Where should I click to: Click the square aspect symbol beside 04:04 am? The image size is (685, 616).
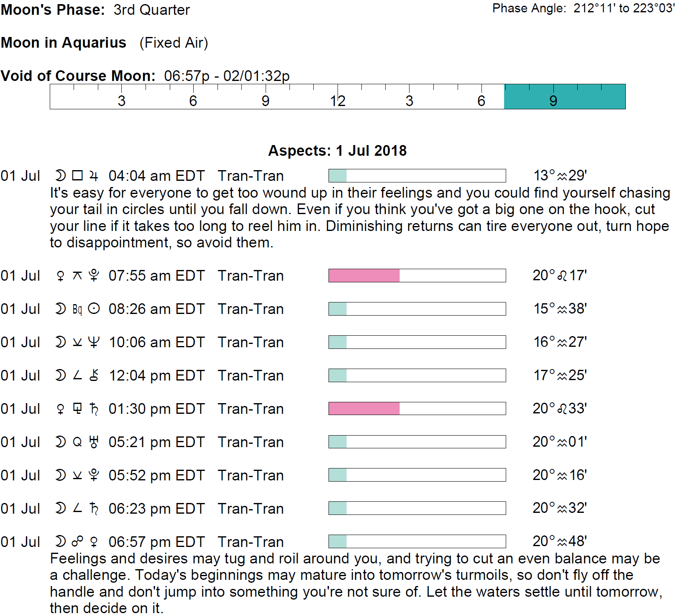(77, 176)
